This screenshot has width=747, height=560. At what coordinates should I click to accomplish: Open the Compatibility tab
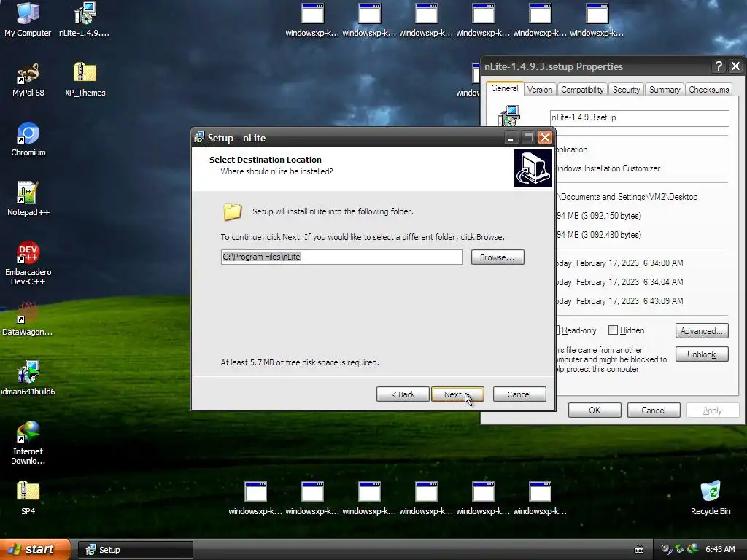pos(581,90)
